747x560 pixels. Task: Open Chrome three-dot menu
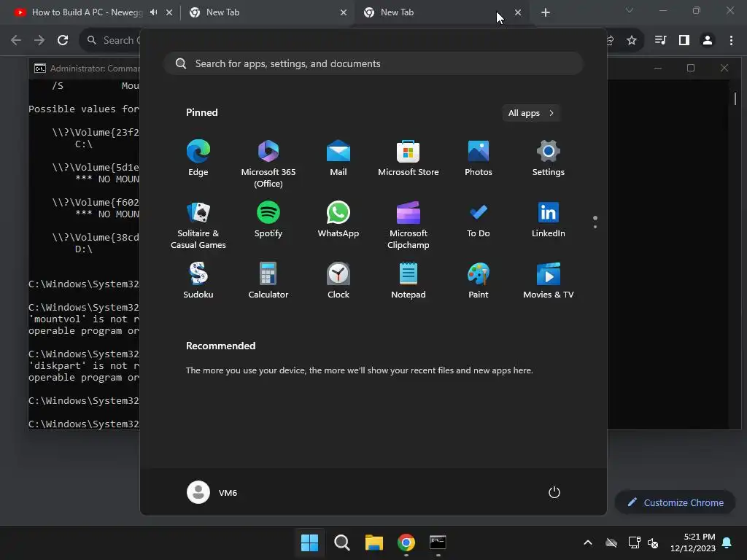(731, 40)
